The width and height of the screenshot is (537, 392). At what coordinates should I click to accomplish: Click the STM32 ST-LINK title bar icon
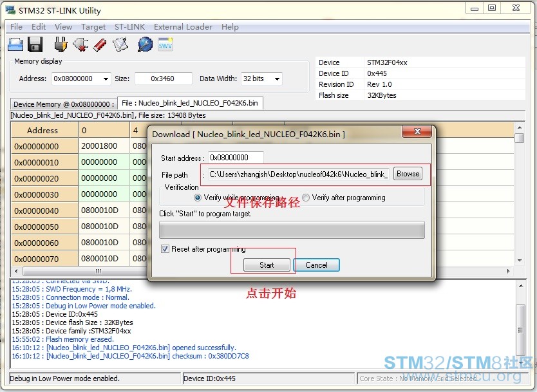pyautogui.click(x=10, y=10)
